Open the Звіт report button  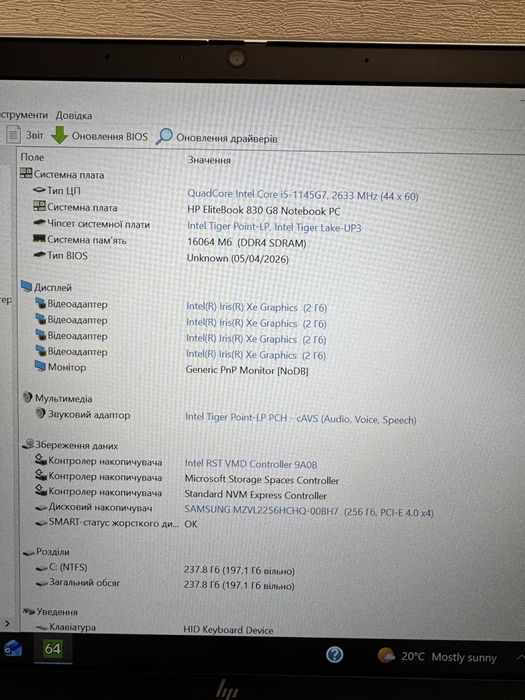pyautogui.click(x=25, y=135)
